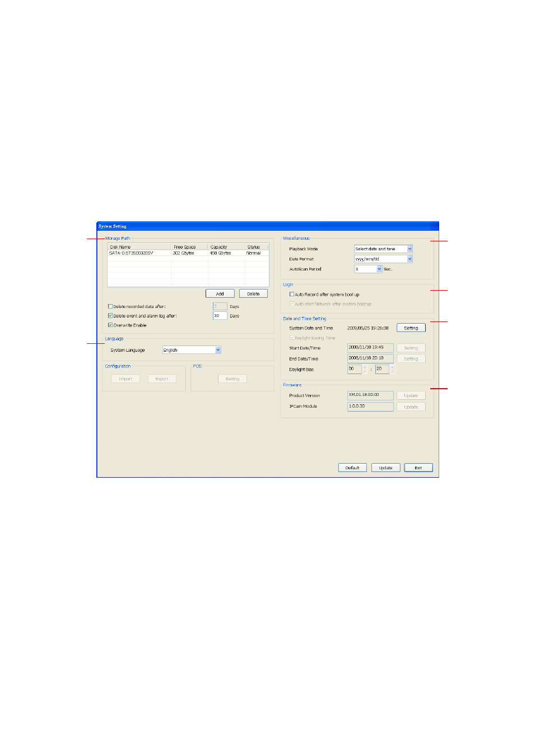Click the Daylight Bias hours field

tap(355, 369)
